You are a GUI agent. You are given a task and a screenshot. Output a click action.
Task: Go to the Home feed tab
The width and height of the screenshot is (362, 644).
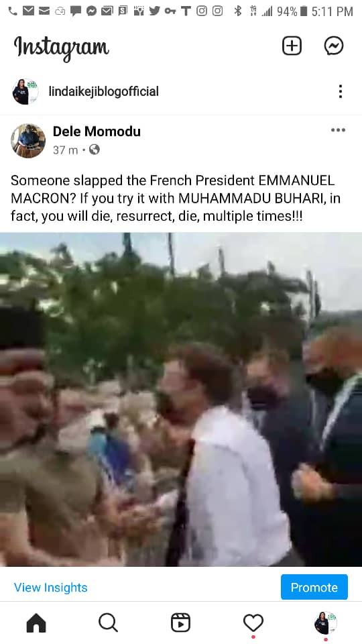[x=36, y=623]
